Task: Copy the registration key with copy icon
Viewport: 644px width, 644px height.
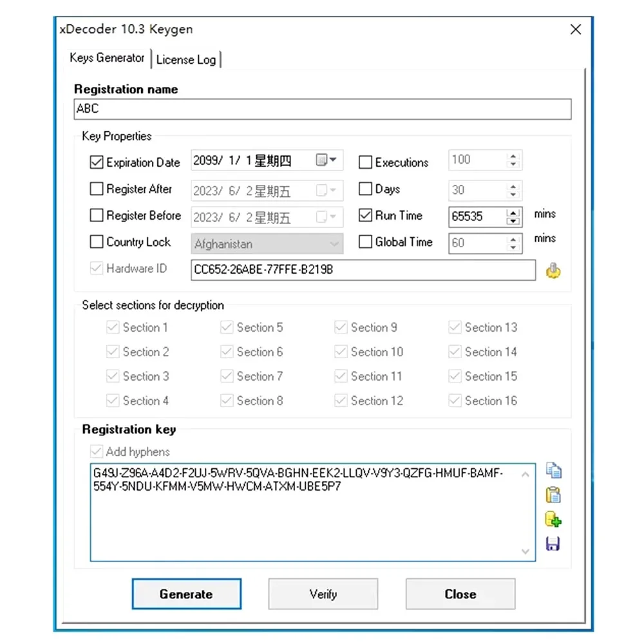Action: click(553, 471)
